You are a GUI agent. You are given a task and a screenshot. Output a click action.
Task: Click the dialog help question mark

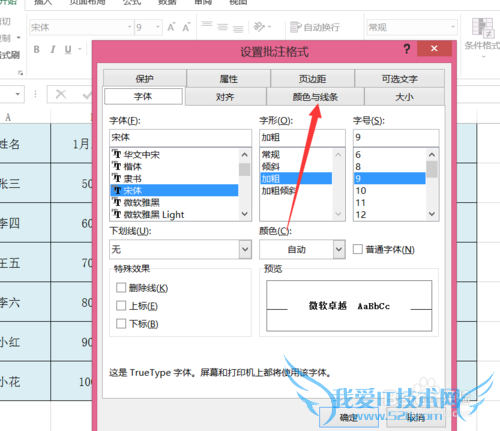[407, 49]
